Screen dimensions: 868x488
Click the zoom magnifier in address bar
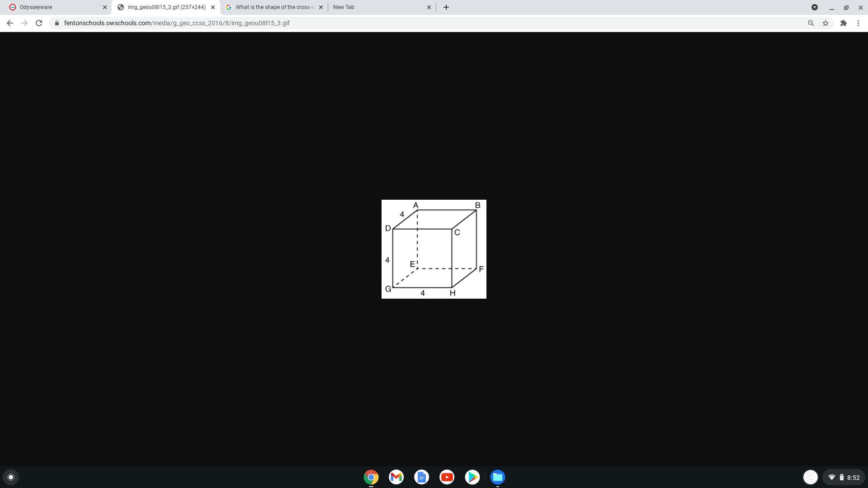pyautogui.click(x=811, y=23)
